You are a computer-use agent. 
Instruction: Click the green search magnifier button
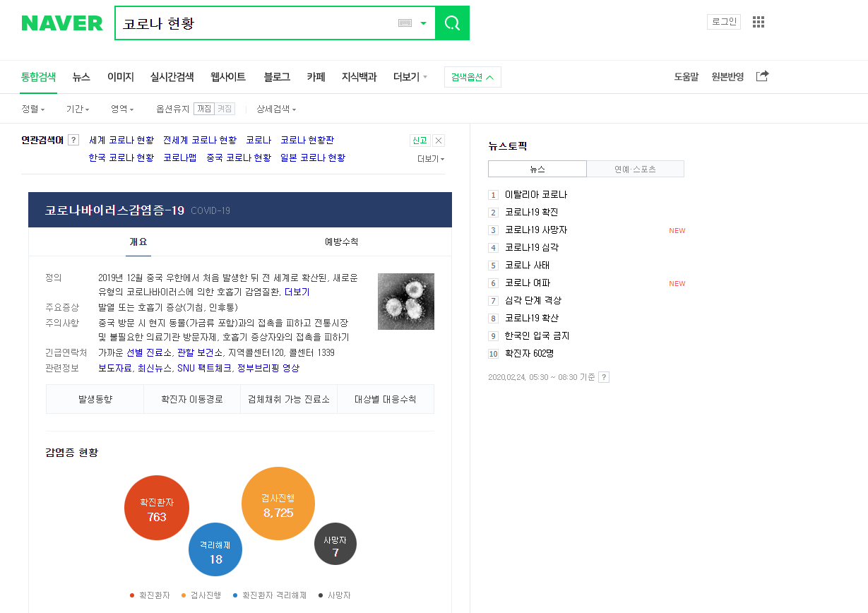[452, 23]
